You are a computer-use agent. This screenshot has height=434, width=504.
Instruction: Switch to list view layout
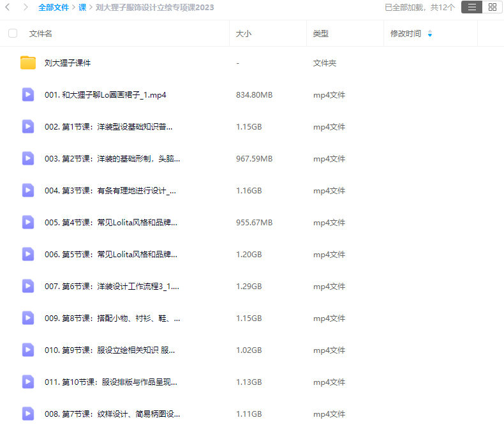471,8
